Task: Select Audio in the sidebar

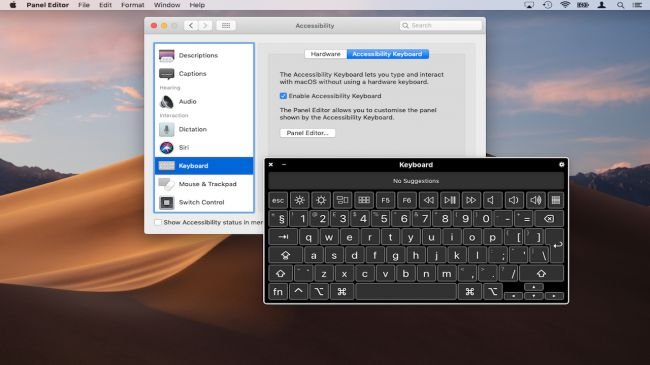Action: (204, 101)
